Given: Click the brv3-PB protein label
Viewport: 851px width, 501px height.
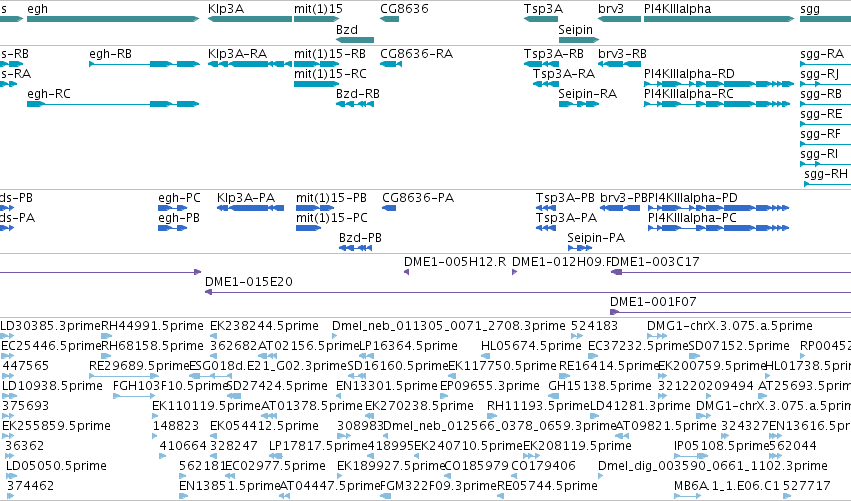Looking at the screenshot, I should coord(624,198).
